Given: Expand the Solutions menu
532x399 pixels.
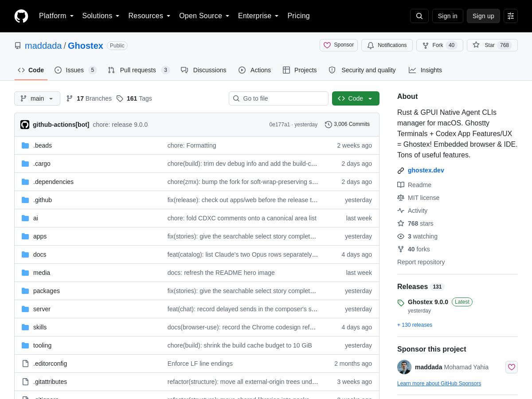Looking at the screenshot, I should 101,16.
